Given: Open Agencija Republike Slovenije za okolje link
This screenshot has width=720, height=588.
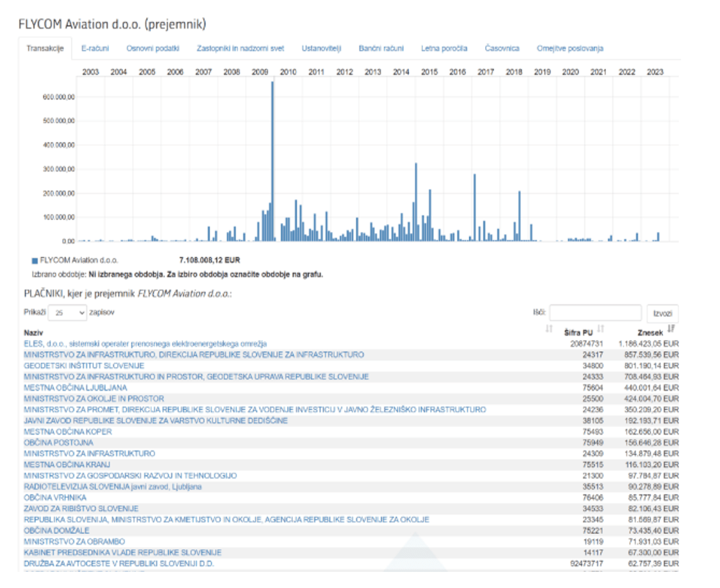Looking at the screenshot, I should 226,519.
